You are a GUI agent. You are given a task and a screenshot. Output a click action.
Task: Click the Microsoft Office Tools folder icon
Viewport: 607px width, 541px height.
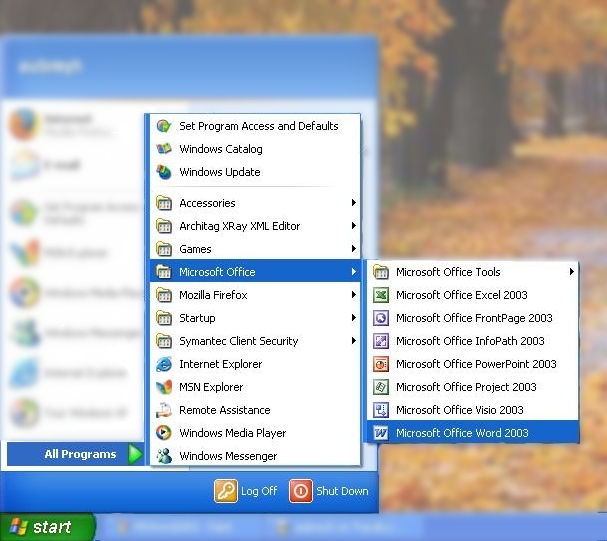pos(381,272)
